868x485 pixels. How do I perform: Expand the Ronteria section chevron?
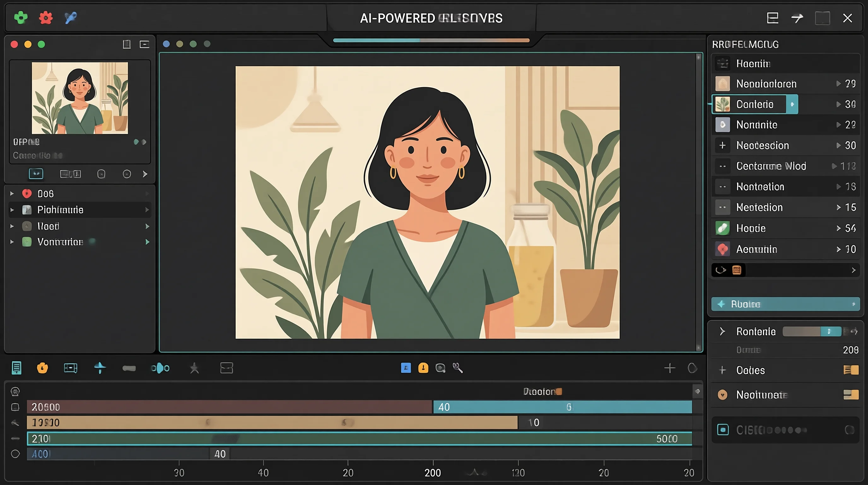click(722, 332)
